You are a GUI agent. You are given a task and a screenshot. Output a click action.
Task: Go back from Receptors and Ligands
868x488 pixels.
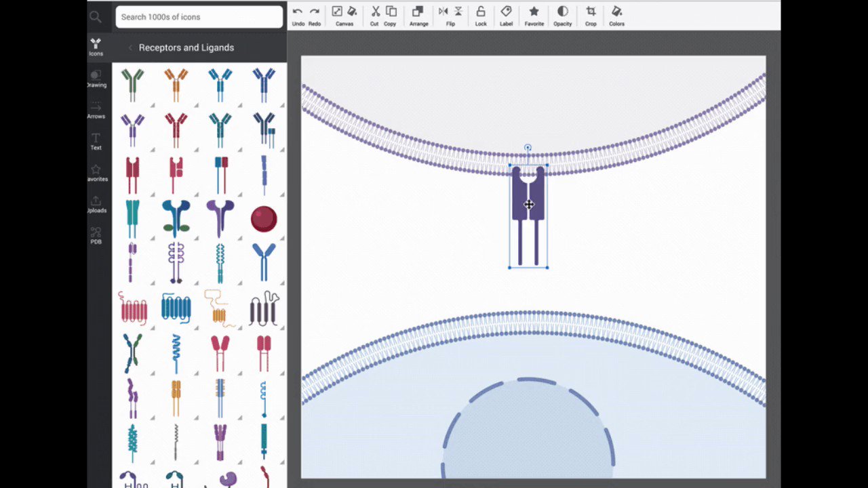[x=130, y=47]
